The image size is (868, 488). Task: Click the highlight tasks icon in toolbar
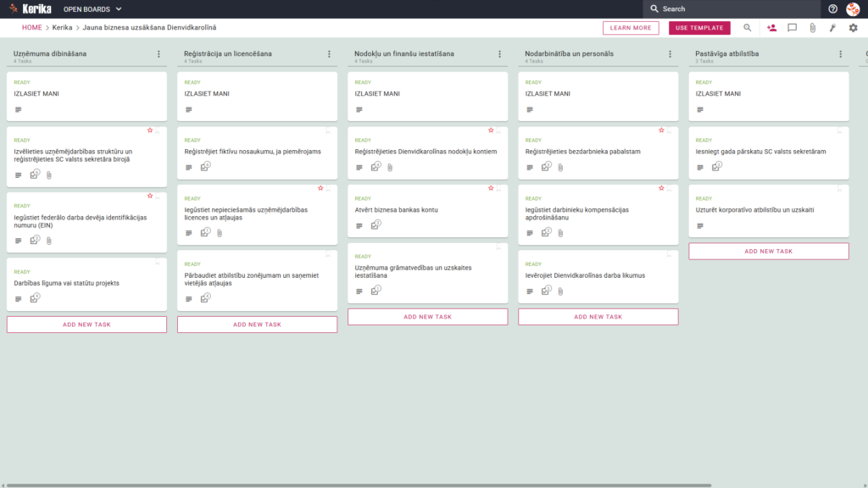click(x=832, y=28)
